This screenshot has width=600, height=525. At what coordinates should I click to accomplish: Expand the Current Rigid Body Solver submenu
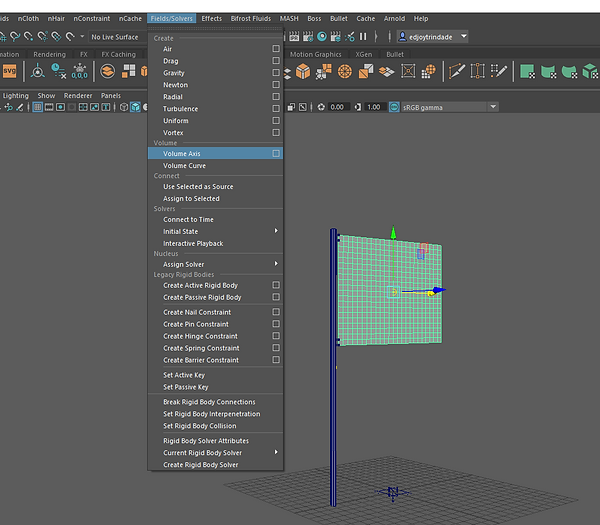pos(276,452)
